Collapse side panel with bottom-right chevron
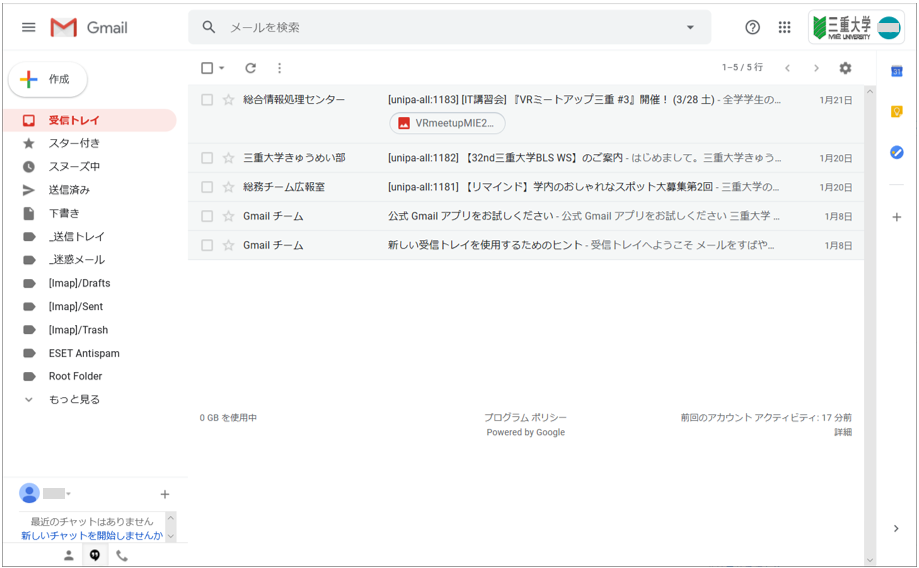 click(x=896, y=528)
